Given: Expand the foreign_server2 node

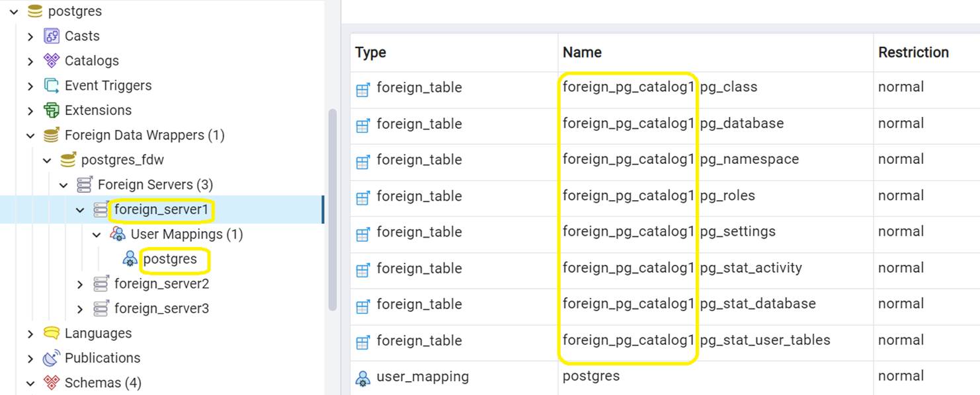Looking at the screenshot, I should pos(80,284).
